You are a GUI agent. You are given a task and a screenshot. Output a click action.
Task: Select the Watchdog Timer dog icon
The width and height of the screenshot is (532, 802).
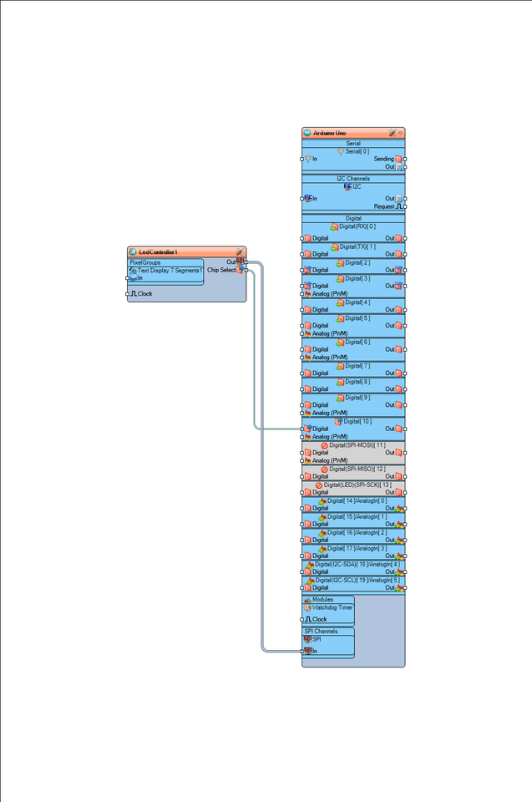point(307,607)
